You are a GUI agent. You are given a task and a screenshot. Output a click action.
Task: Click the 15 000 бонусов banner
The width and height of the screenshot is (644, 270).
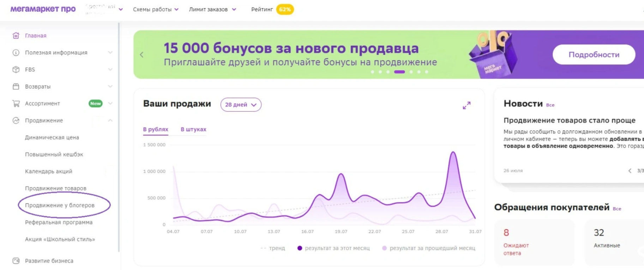click(x=389, y=54)
